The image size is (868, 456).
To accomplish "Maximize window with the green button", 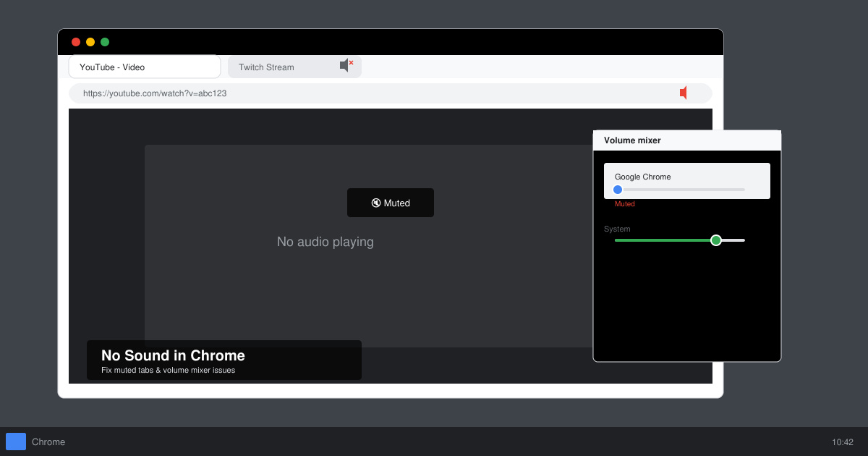I will (x=105, y=42).
